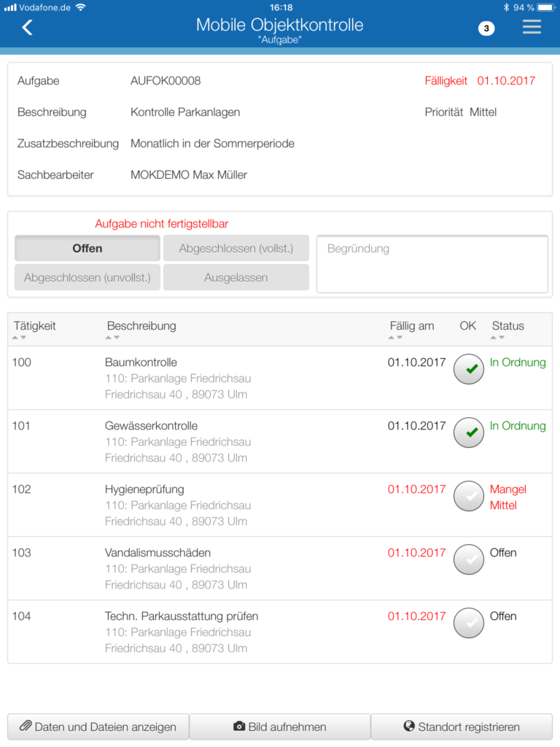Toggle OK for Techn. Parkausstattung prüfen
This screenshot has height=747, width=560.
pos(469,623)
